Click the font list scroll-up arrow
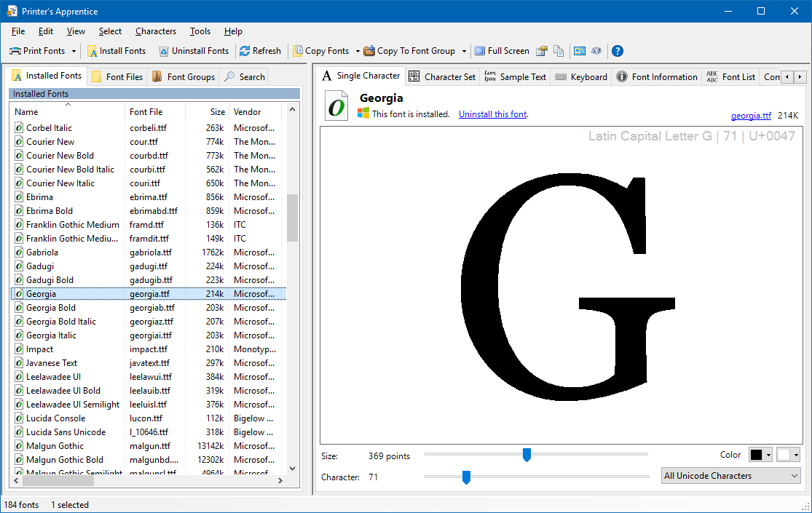This screenshot has height=513, width=812. [292, 109]
